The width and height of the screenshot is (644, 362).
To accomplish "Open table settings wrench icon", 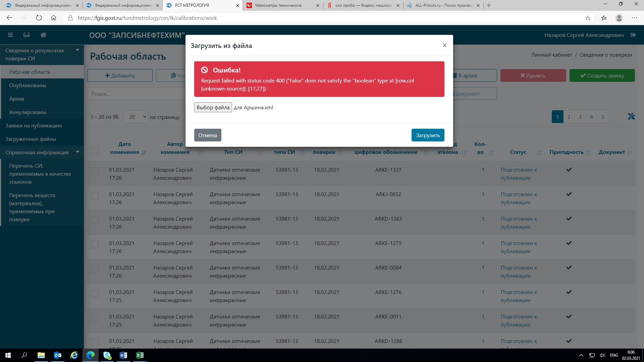I will click(631, 117).
